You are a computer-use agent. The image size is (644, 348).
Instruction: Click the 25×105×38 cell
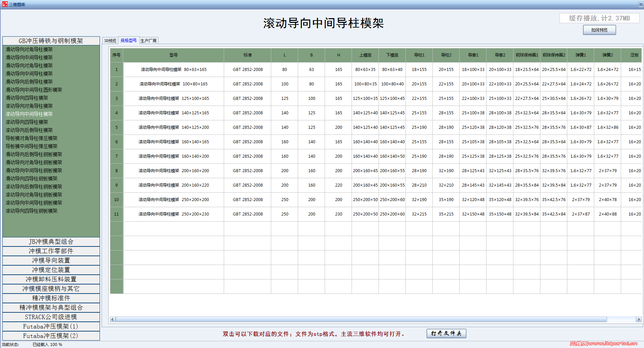pos(473,142)
